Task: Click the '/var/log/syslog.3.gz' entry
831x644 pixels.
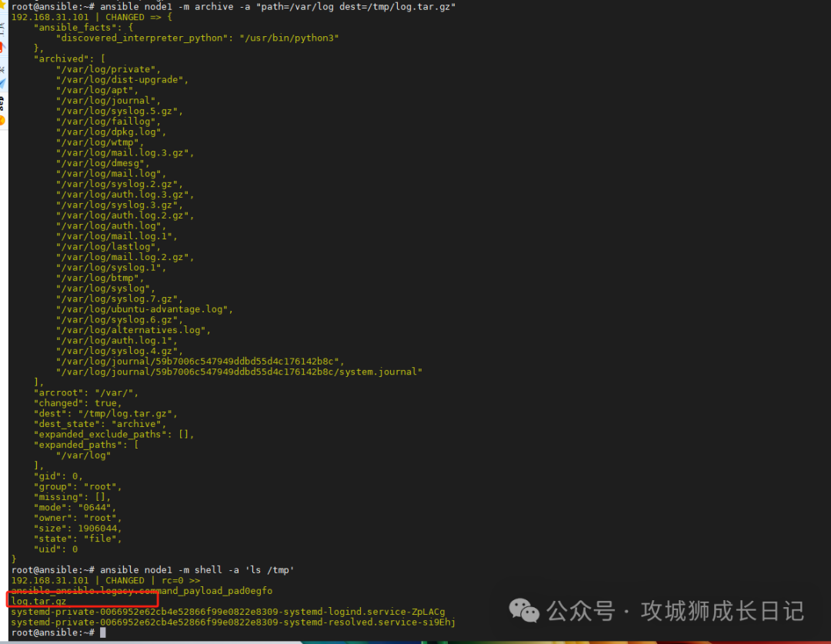Action: coord(119,205)
